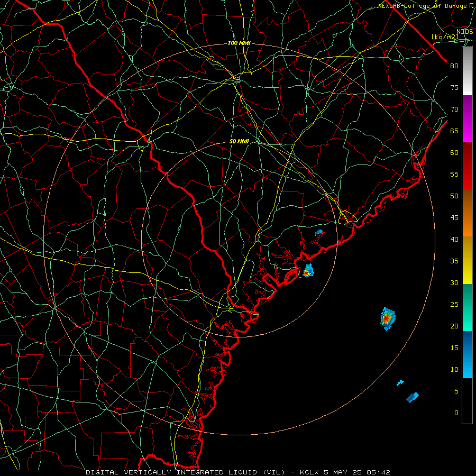Select the 15 value on the scale
The image size is (476, 476).
(454, 348)
